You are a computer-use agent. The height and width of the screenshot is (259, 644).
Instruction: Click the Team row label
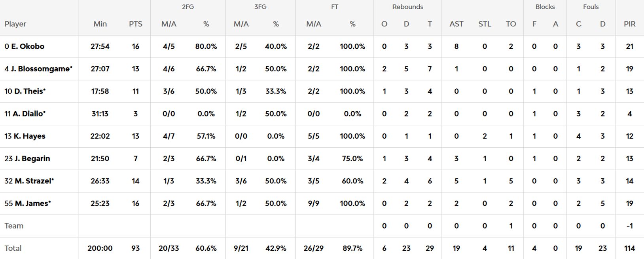pyautogui.click(x=14, y=226)
